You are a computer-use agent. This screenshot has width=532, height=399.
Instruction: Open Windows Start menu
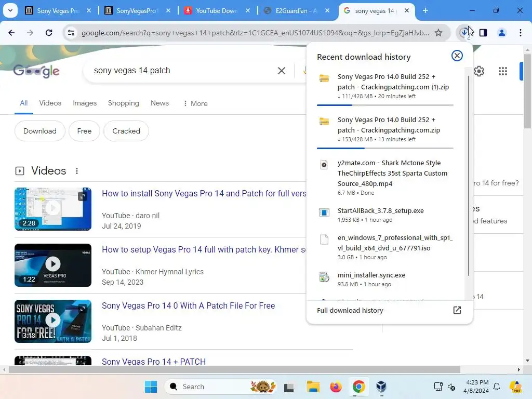tap(151, 387)
